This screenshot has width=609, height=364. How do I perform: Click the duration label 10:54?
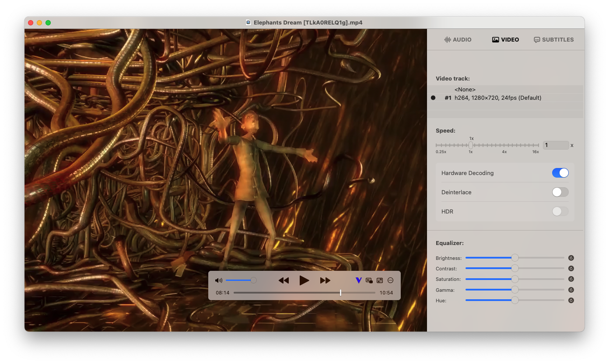[386, 293]
